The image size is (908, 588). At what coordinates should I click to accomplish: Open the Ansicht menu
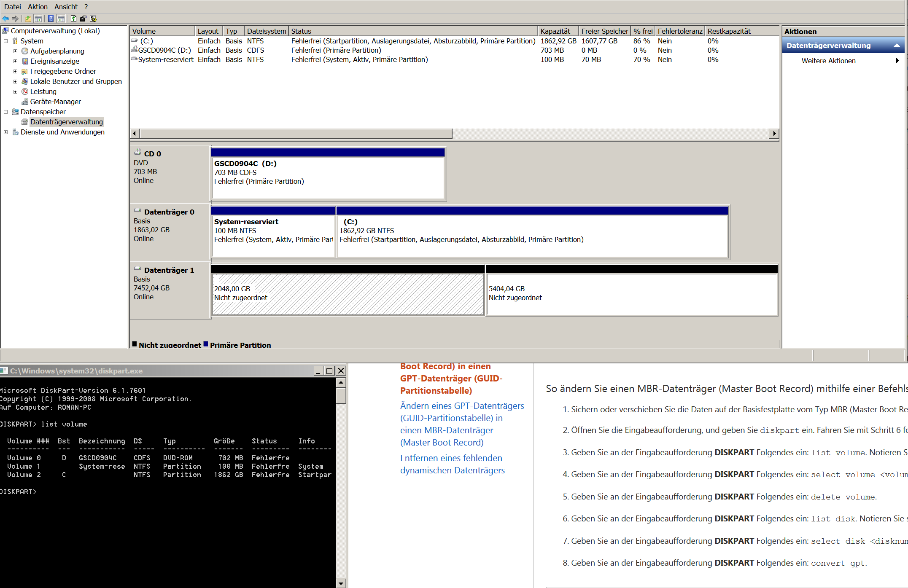pyautogui.click(x=66, y=7)
